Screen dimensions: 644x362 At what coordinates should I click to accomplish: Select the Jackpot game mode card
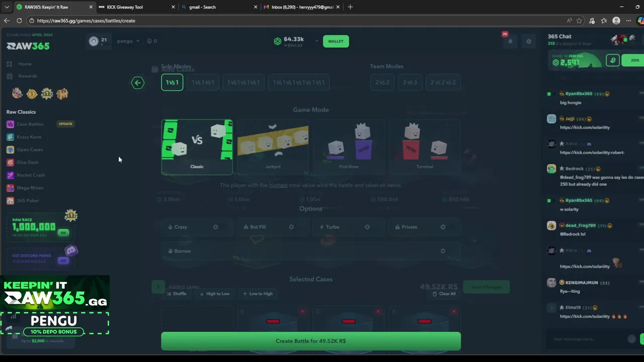click(x=273, y=147)
